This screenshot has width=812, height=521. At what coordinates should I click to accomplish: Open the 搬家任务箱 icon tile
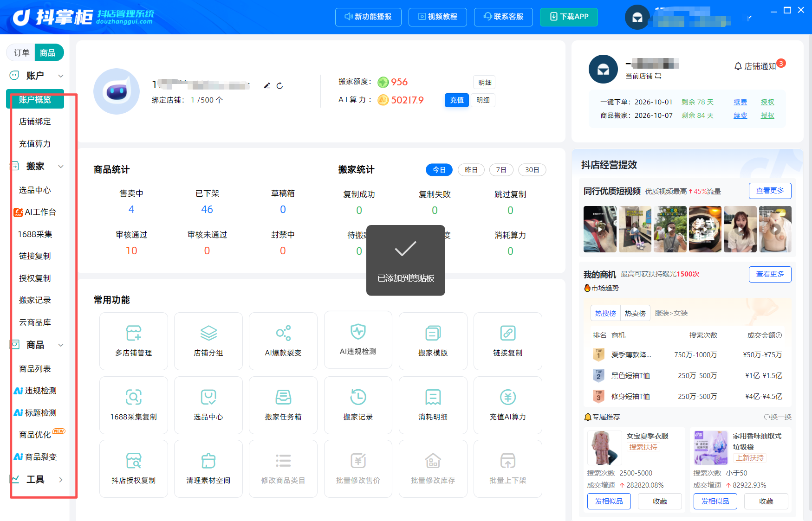pos(283,397)
